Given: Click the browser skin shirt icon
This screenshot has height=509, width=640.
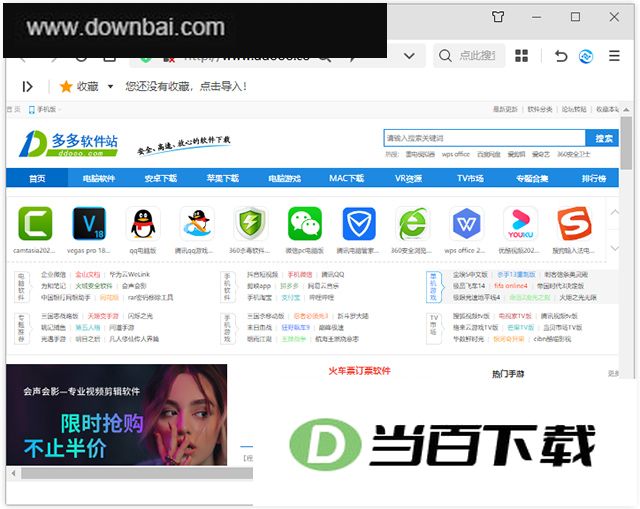Looking at the screenshot, I should (498, 17).
